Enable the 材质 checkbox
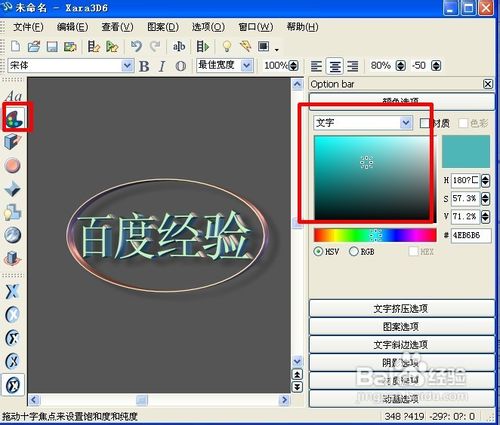The image size is (500, 425). pyautogui.click(x=424, y=123)
